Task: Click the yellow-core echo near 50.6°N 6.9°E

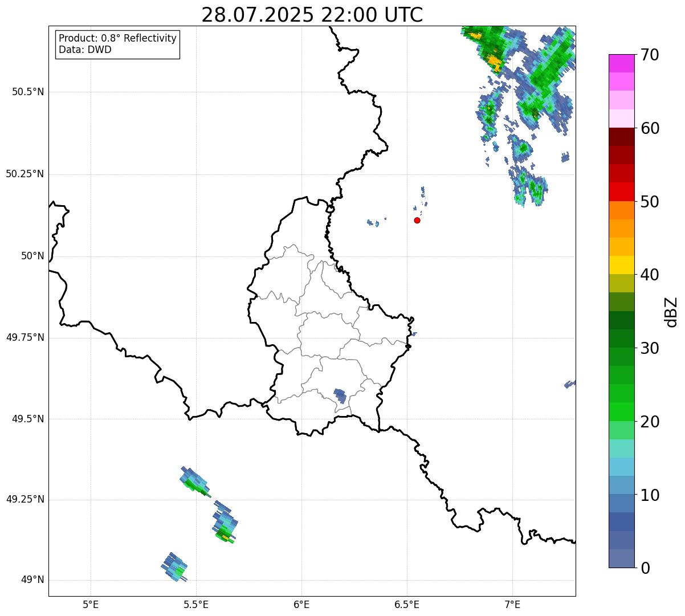Action: tap(495, 62)
